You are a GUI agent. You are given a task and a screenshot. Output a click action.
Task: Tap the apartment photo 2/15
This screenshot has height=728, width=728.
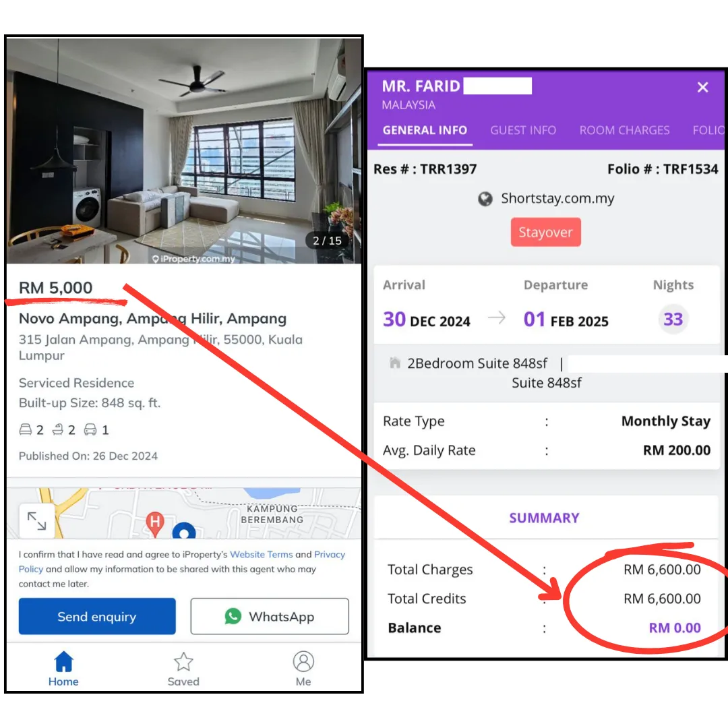(x=184, y=152)
